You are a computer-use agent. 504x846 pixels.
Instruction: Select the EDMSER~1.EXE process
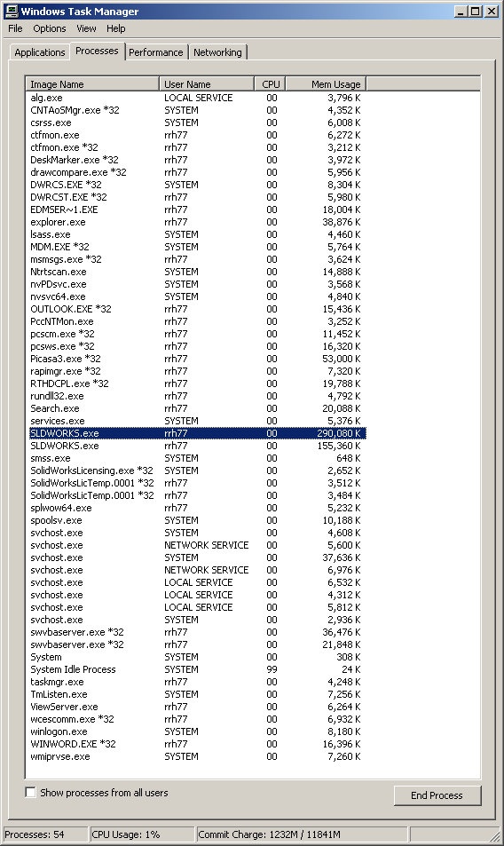click(198, 210)
